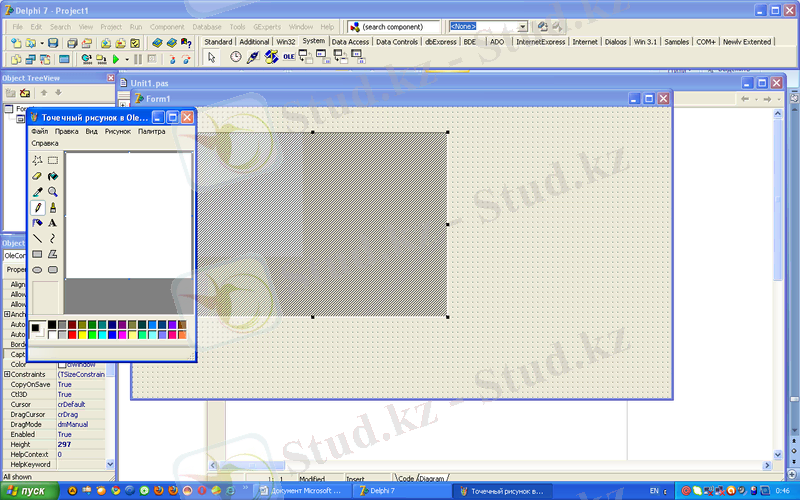Click the Help contents icon in toolbar
Viewport: 800px width, 500px height.
tap(186, 43)
